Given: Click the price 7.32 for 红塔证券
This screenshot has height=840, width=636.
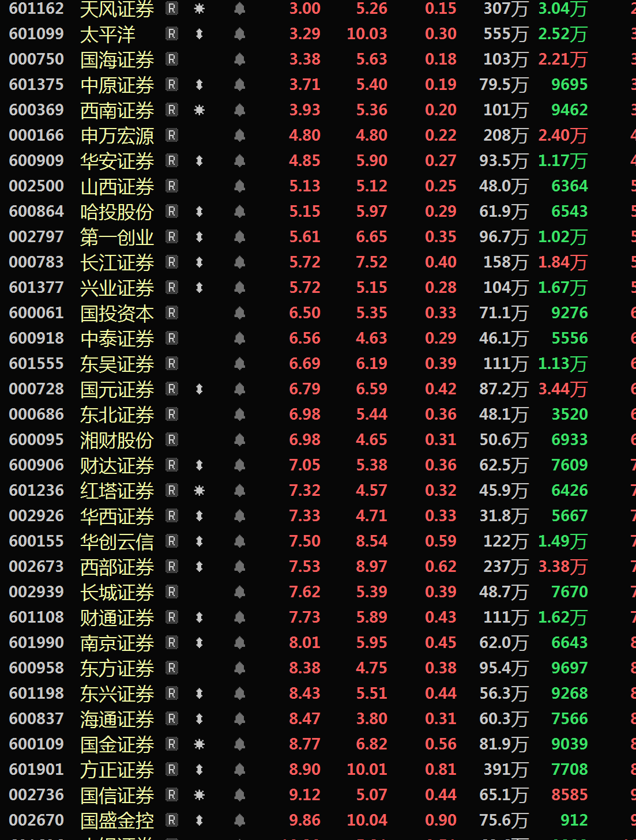Looking at the screenshot, I should 304,491.
